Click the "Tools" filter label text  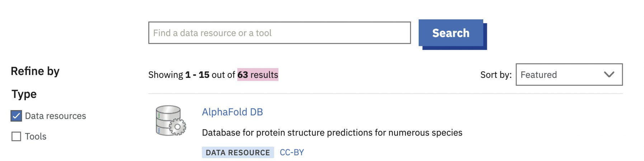[36, 137]
